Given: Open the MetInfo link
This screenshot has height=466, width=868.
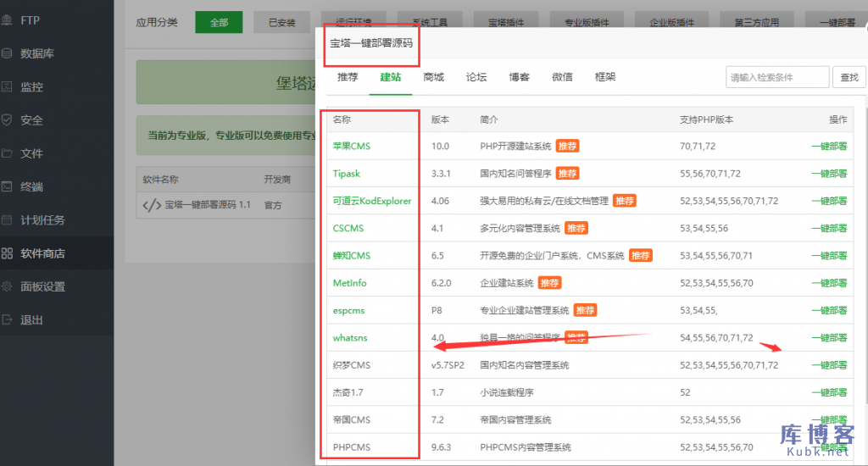Looking at the screenshot, I should coord(350,283).
